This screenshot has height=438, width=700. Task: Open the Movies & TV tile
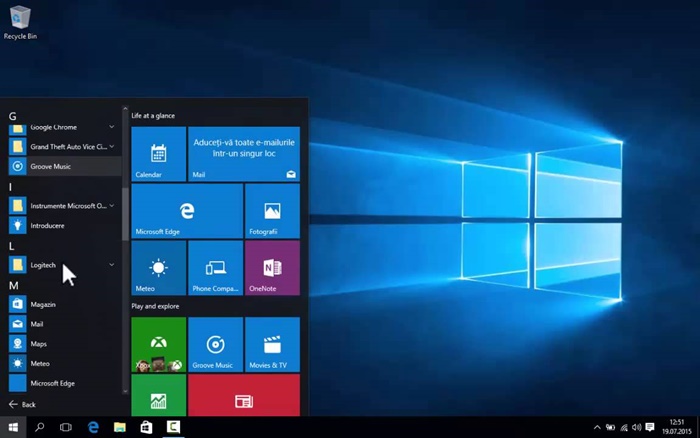tap(272, 345)
